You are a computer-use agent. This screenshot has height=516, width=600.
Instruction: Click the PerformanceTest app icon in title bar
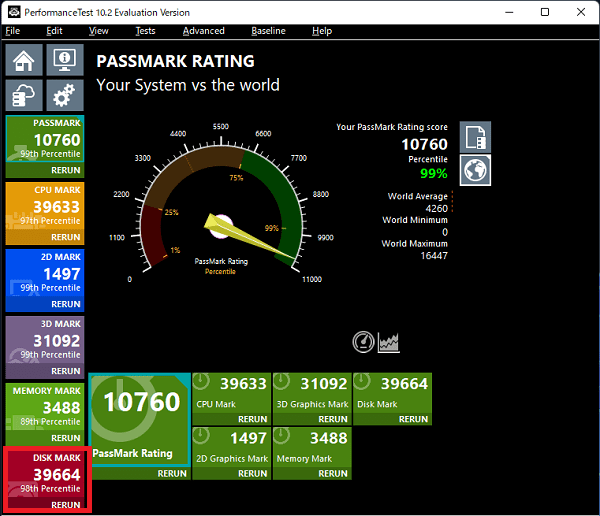tap(14, 12)
